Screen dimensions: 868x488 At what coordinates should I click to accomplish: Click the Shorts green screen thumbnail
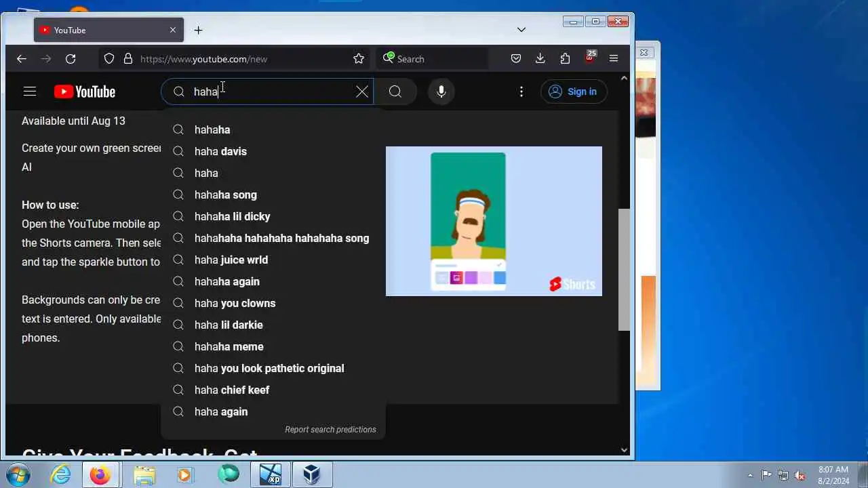[494, 221]
